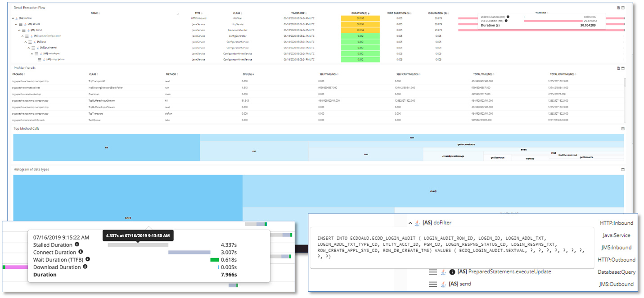Click the green Wait Duration (TTFB) bar
The height and width of the screenshot is (298, 644).
pyautogui.click(x=214, y=259)
